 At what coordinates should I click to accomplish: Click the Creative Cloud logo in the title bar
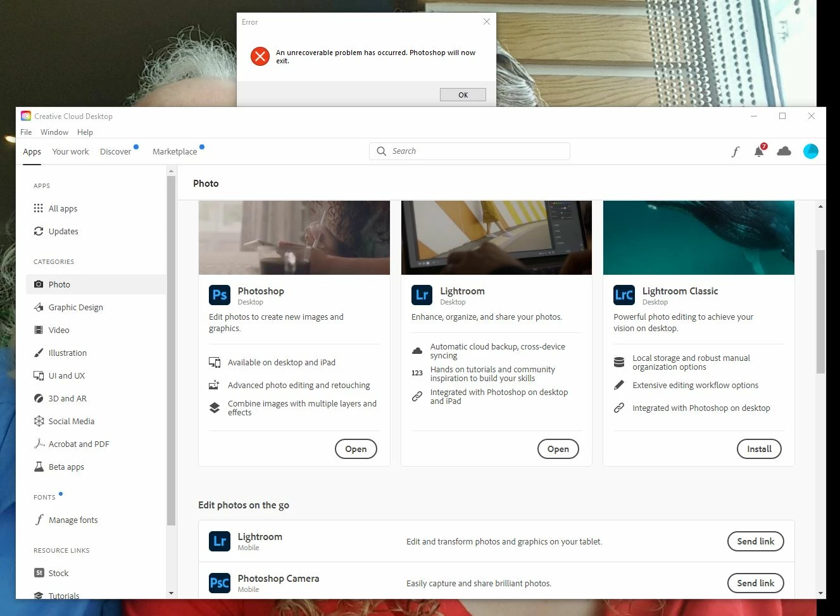click(x=26, y=116)
